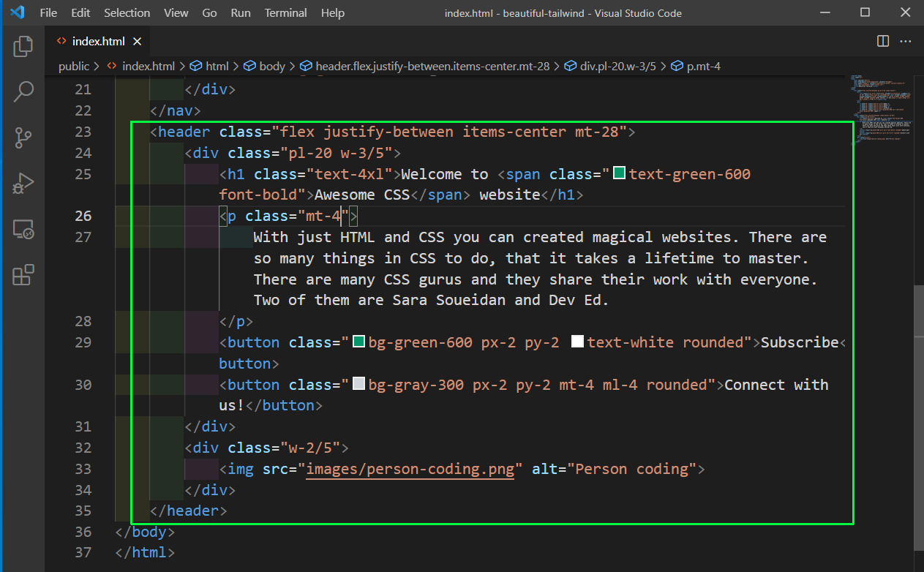
Task: Click line number 29
Action: point(83,342)
